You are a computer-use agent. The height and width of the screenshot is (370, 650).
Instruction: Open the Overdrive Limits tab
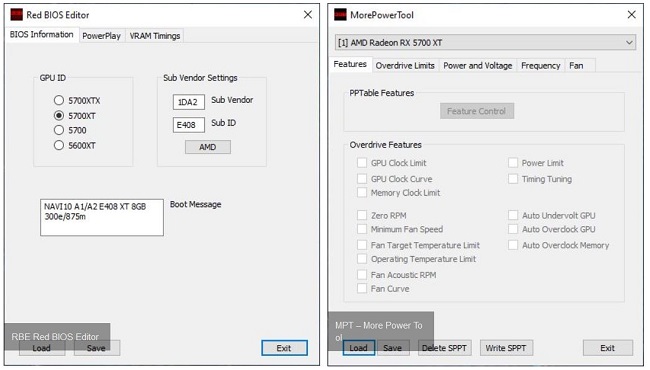click(405, 65)
